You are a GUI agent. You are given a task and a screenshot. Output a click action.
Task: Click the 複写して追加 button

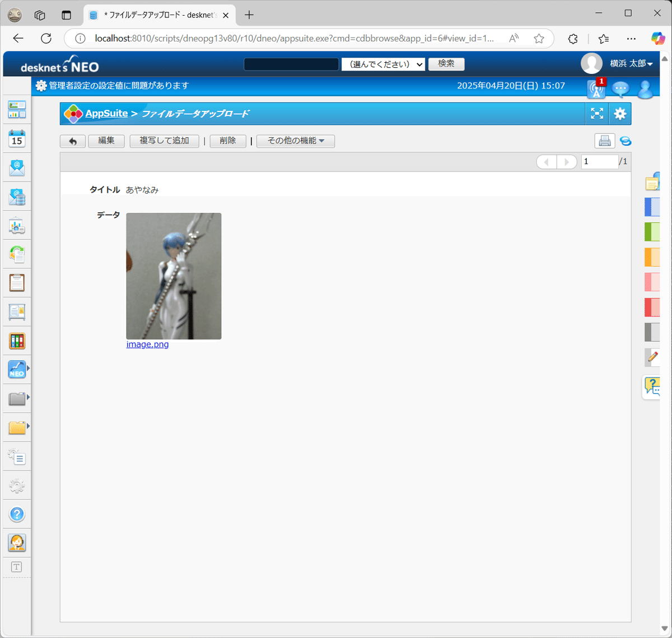point(164,141)
